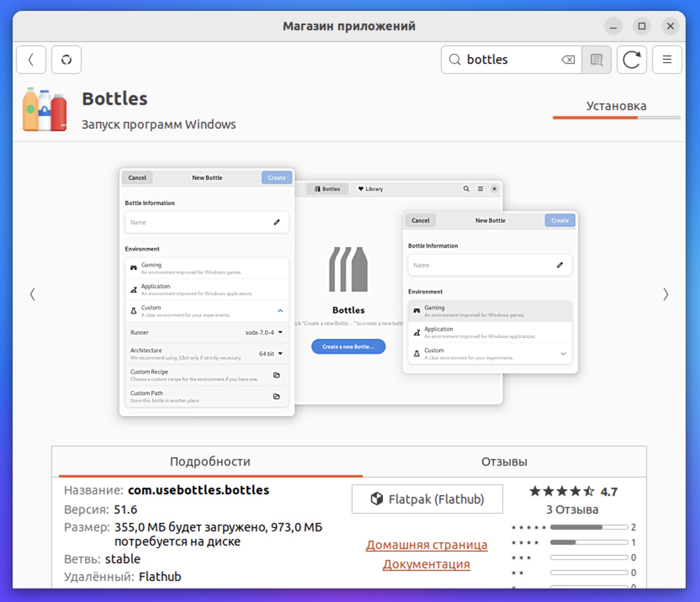Click the package name com.usebottles.bottles
This screenshot has width=700, height=602.
[x=199, y=490]
